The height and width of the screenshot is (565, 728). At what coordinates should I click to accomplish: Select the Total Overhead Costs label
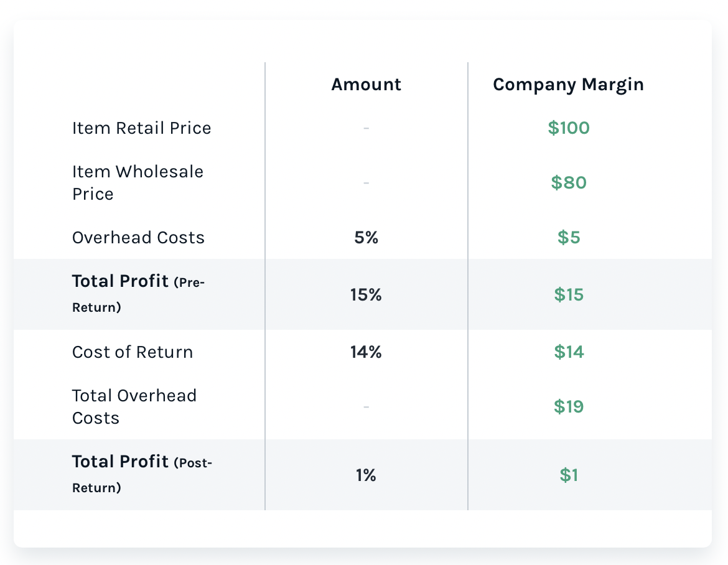134,407
